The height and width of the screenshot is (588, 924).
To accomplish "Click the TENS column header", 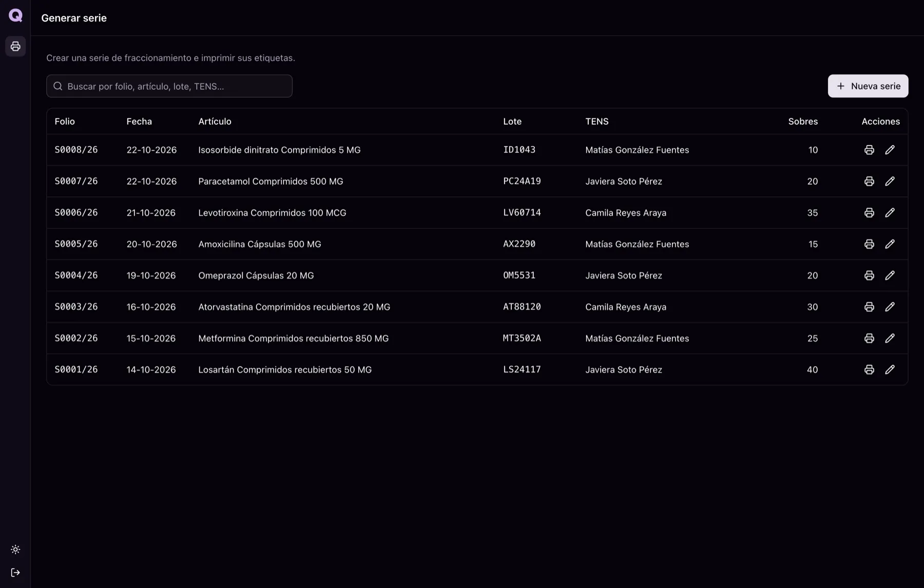I will pyautogui.click(x=597, y=122).
